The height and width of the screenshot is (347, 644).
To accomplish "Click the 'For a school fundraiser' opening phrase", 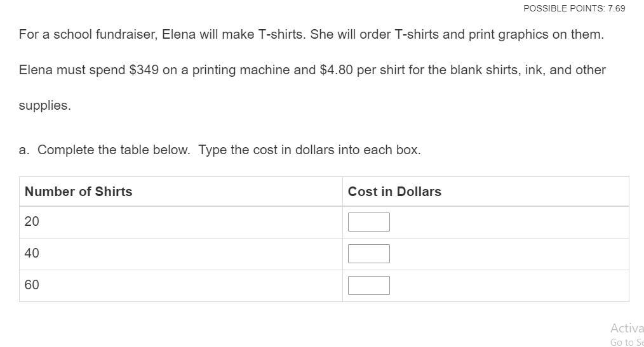I will click(x=87, y=34).
